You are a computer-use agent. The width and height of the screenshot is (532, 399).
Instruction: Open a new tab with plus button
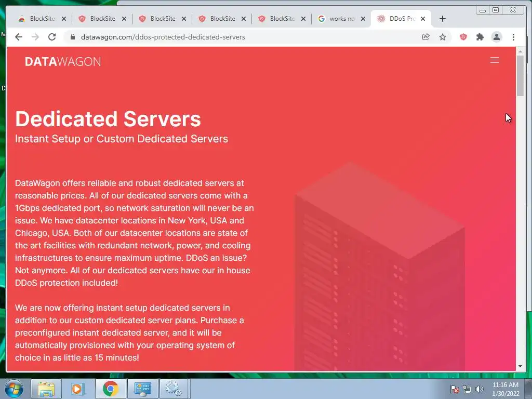tap(443, 19)
